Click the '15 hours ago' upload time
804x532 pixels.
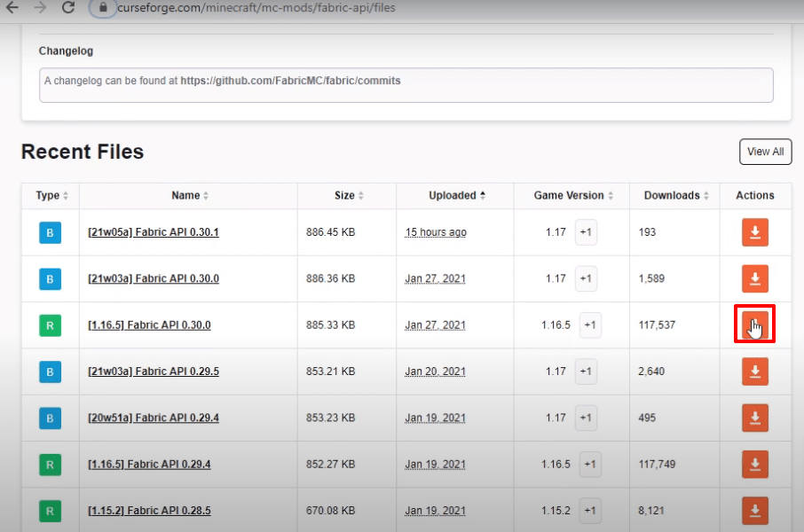coord(436,232)
